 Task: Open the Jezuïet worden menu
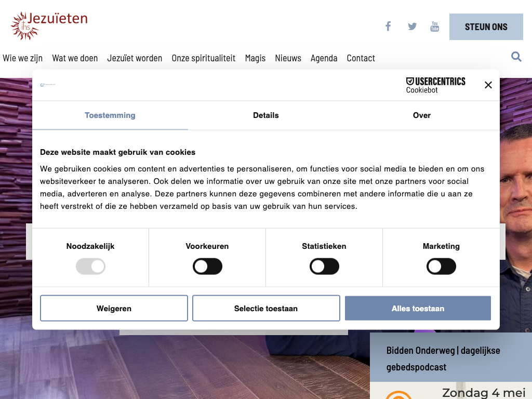[x=135, y=58]
